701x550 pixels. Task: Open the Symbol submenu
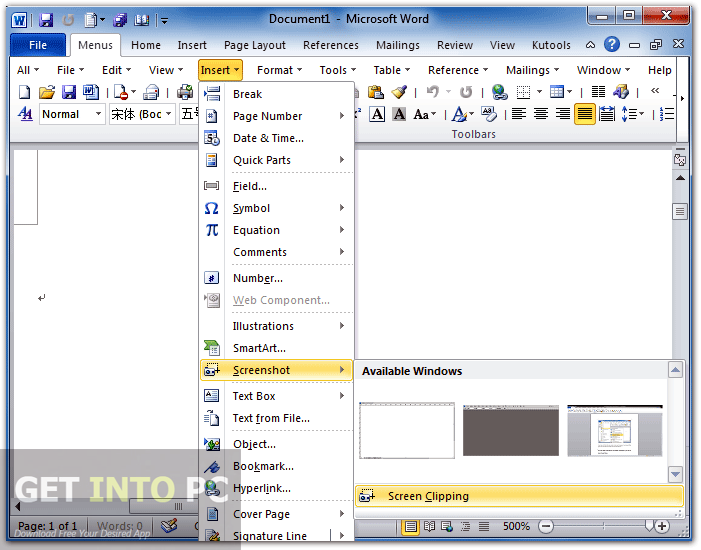point(277,208)
